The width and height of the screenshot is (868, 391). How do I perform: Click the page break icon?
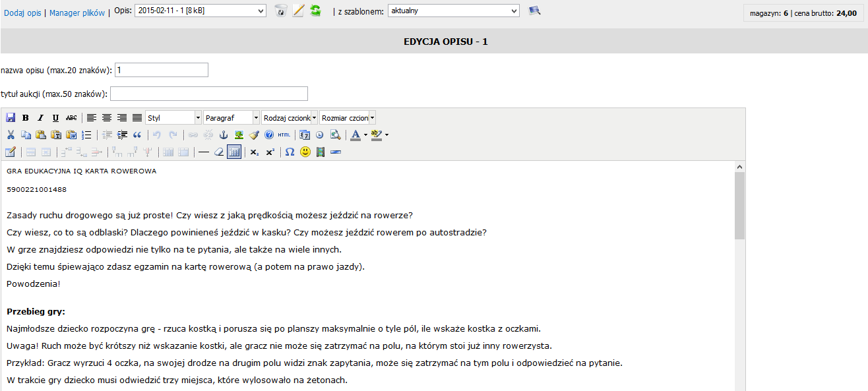click(336, 152)
